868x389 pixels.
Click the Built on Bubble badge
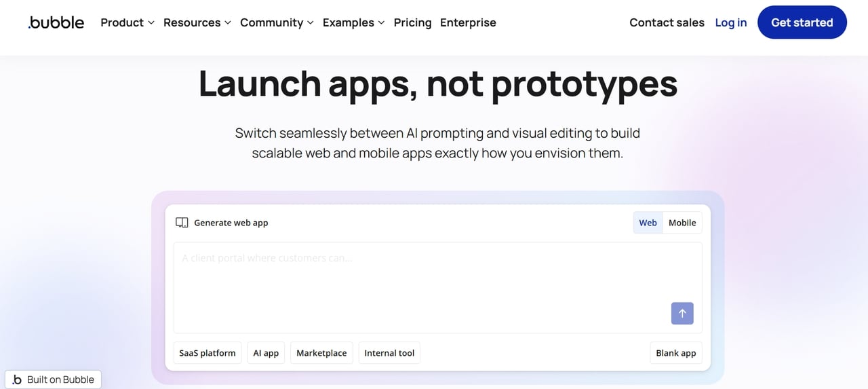[x=53, y=379]
